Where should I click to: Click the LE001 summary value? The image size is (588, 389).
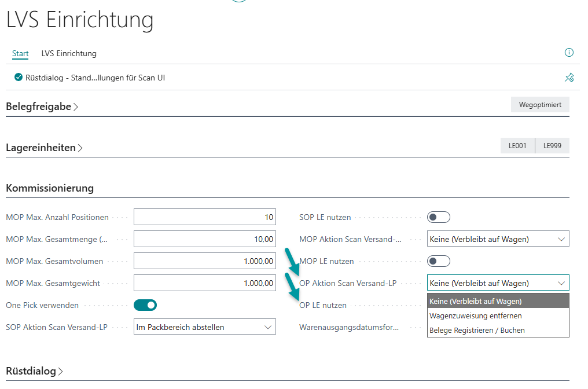coord(517,145)
